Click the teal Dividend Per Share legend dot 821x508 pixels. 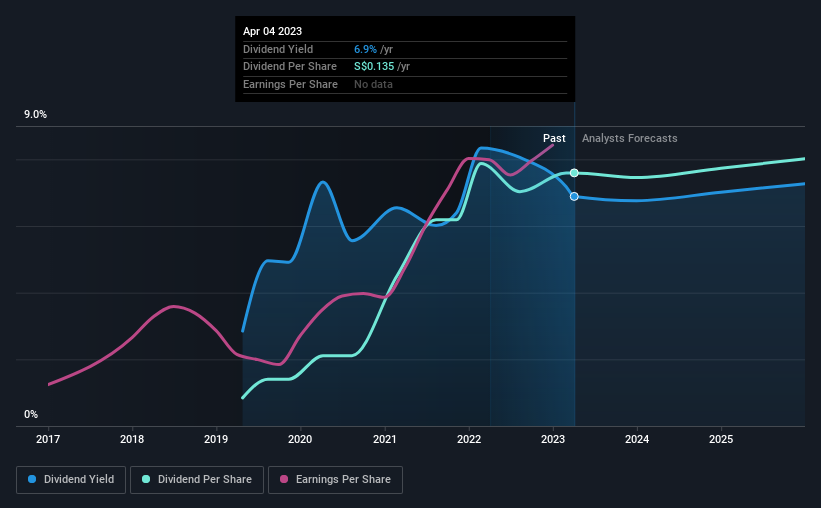(146, 479)
